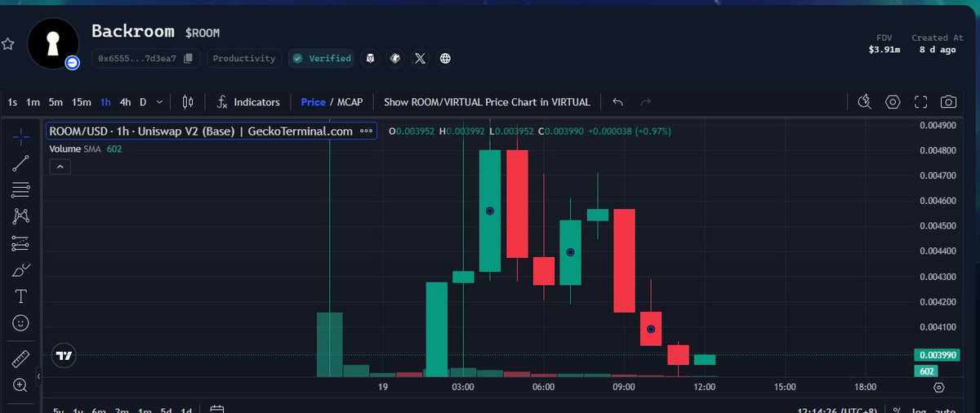Select the long position forecasting tool
Image resolution: width=980 pixels, height=413 pixels.
21,243
